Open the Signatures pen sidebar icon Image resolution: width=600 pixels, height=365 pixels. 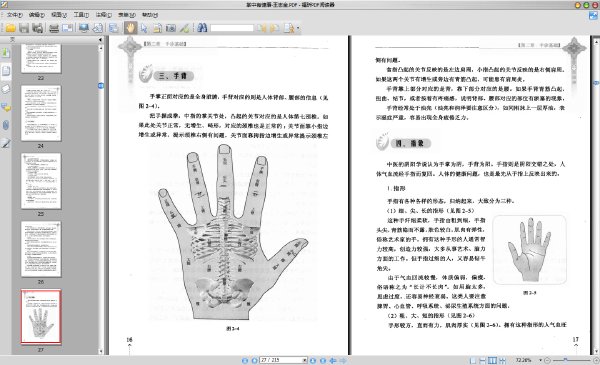coord(6,143)
